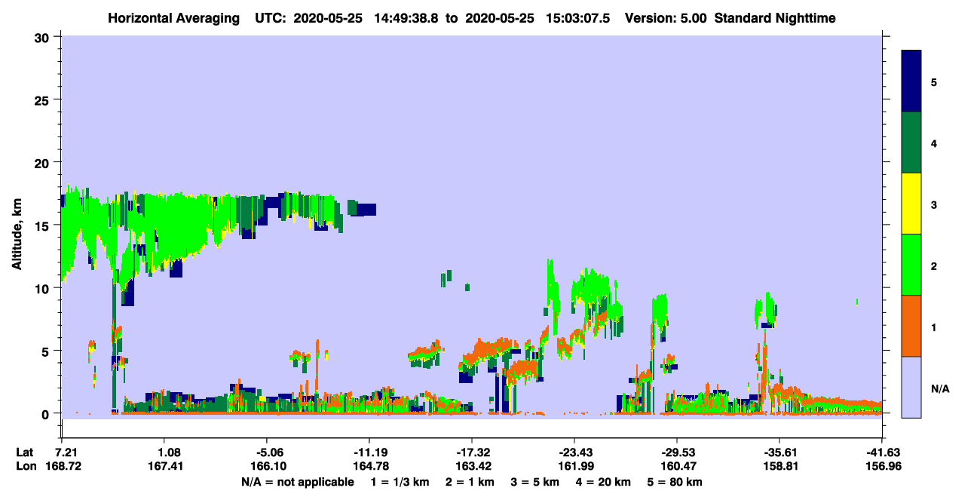Click the colorbar label '4'

pos(934,143)
